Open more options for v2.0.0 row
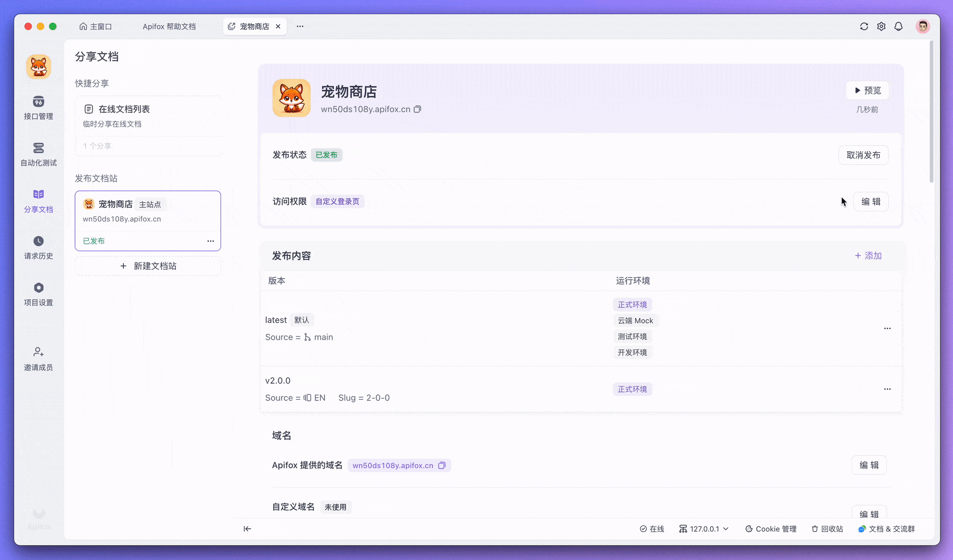This screenshot has width=953, height=560. [x=887, y=389]
